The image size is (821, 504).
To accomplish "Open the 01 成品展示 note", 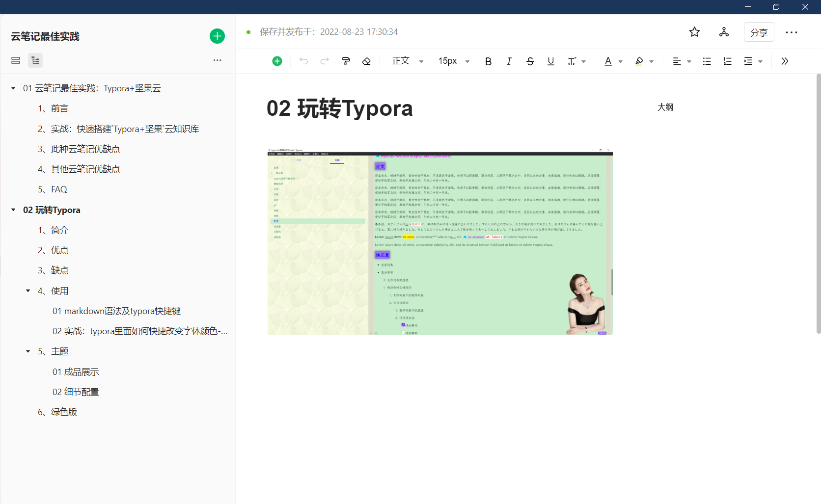I will point(76,372).
